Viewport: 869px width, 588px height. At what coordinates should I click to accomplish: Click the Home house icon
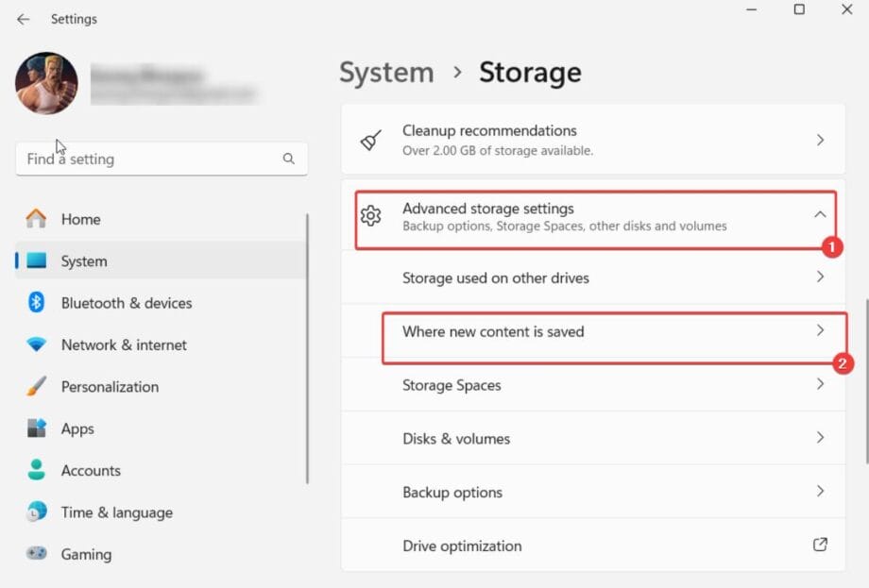click(x=34, y=219)
